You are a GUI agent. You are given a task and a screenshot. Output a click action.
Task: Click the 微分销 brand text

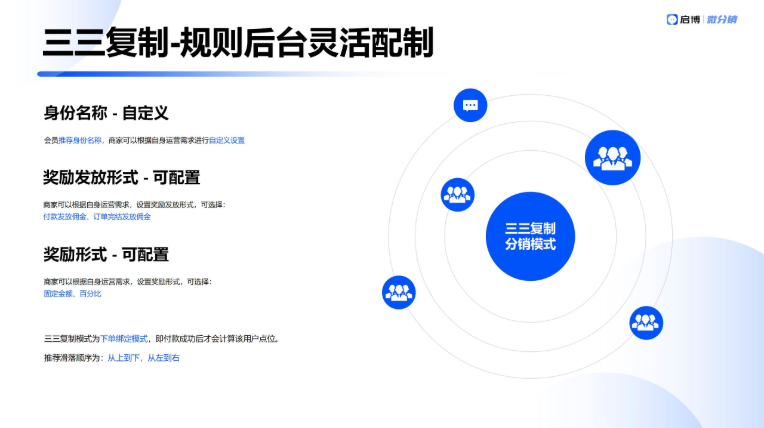coord(722,19)
